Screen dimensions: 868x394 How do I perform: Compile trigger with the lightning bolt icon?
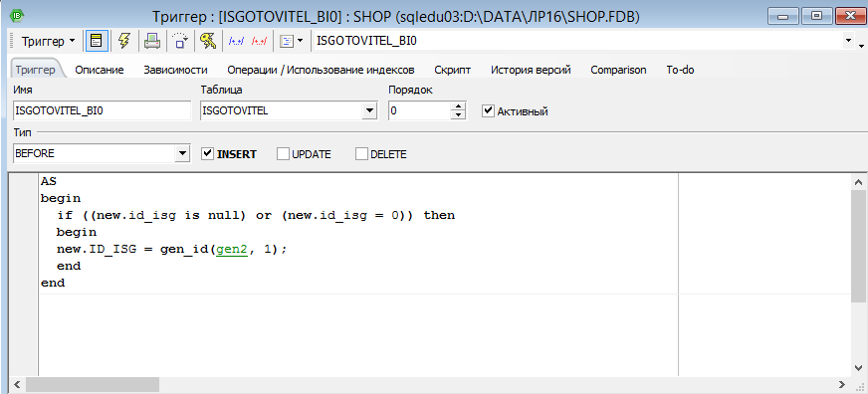pyautogui.click(x=124, y=42)
